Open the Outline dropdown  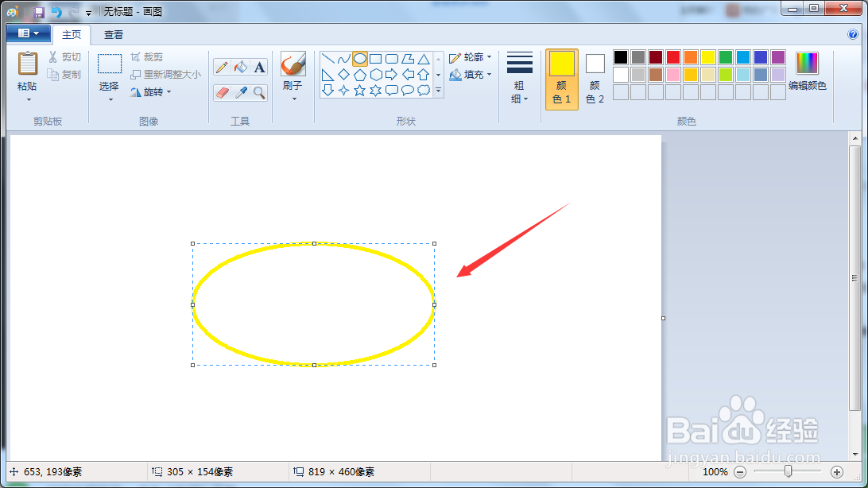coord(471,57)
